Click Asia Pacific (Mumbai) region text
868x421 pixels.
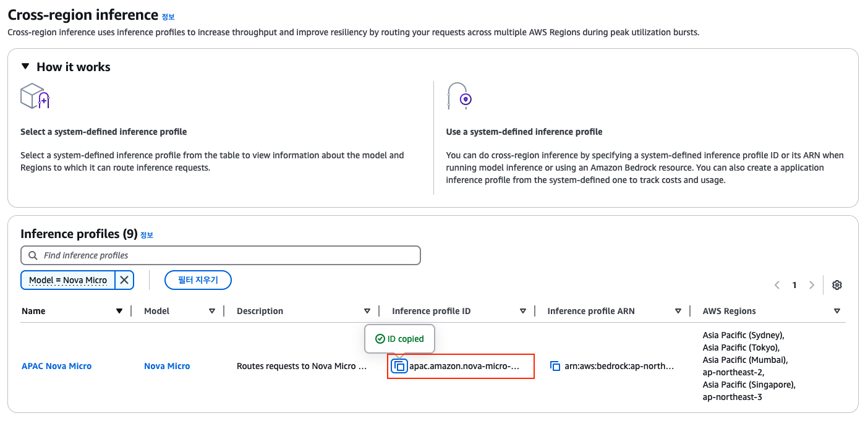(745, 360)
